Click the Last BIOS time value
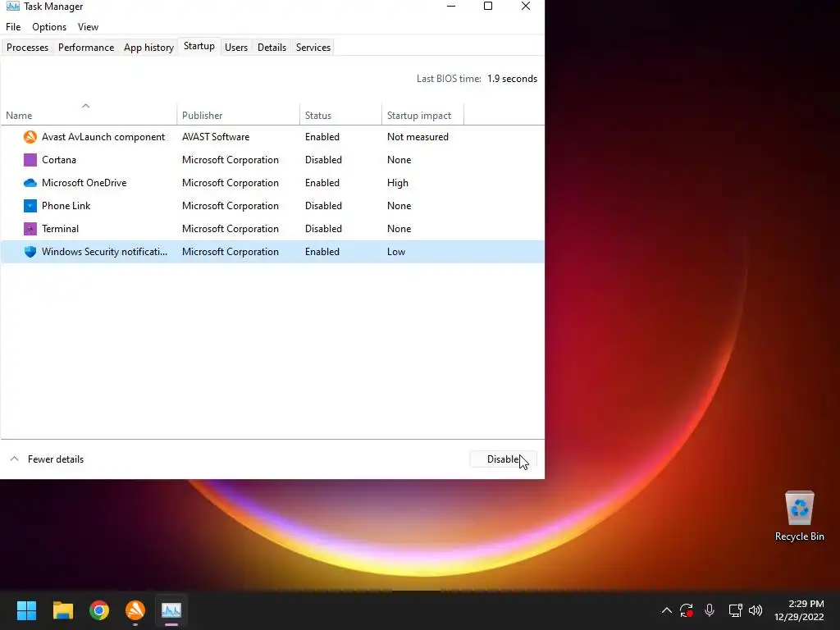 (x=512, y=79)
